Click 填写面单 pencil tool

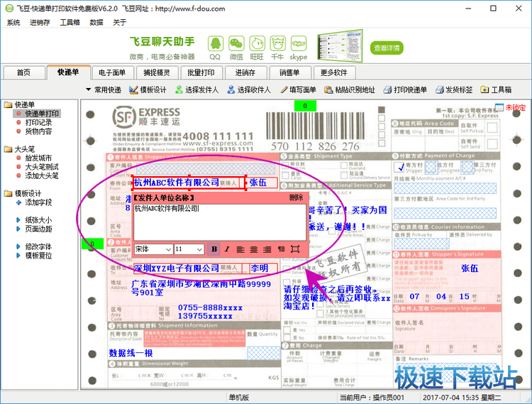pyautogui.click(x=298, y=89)
